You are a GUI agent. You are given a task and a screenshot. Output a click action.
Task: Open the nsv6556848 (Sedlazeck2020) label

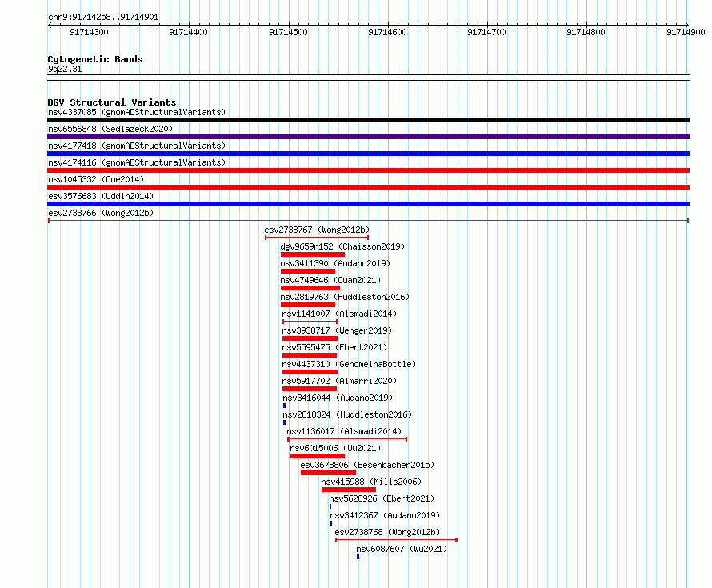pos(110,129)
